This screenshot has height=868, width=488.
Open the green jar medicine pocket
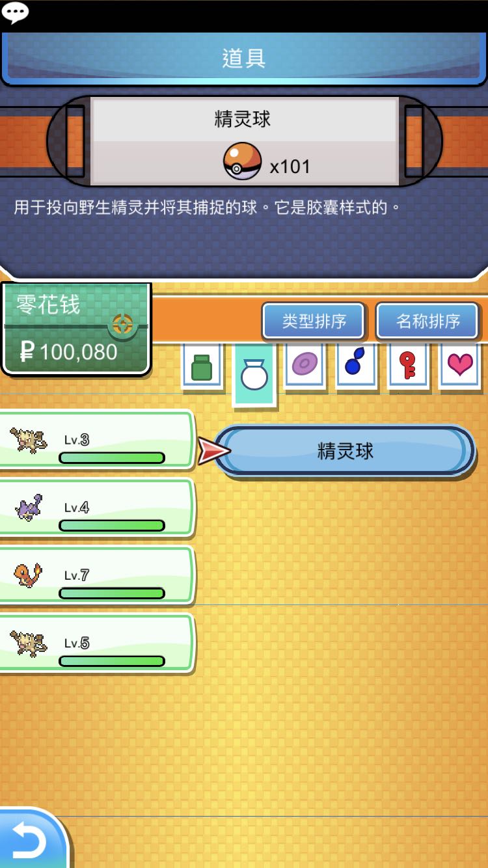click(x=202, y=366)
